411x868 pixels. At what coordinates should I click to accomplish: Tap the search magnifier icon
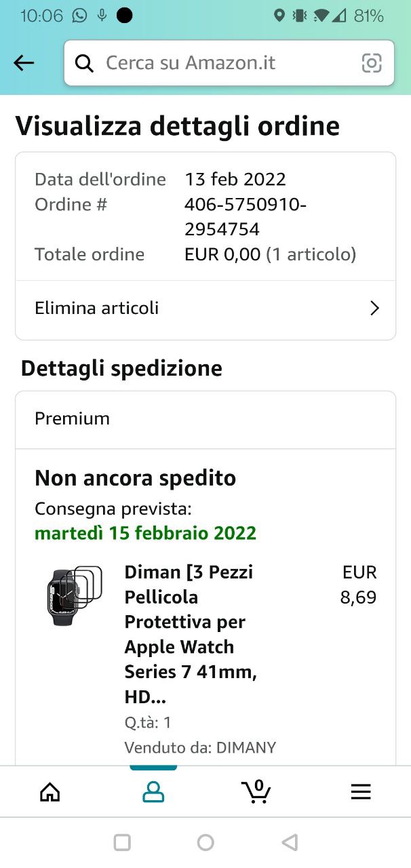84,63
